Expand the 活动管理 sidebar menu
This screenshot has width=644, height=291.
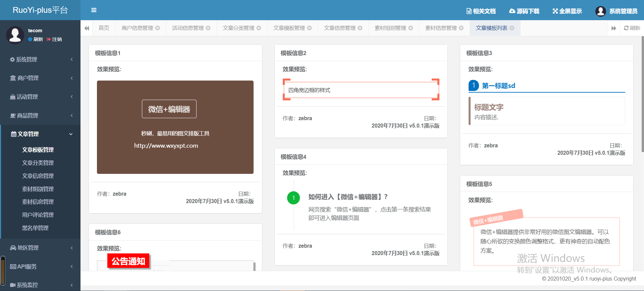(x=40, y=97)
